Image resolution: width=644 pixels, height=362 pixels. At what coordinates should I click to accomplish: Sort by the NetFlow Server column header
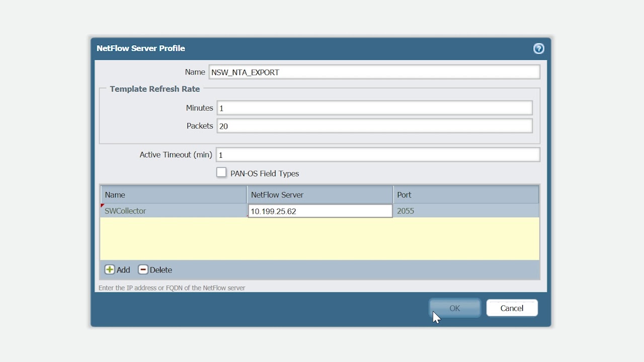coord(320,195)
